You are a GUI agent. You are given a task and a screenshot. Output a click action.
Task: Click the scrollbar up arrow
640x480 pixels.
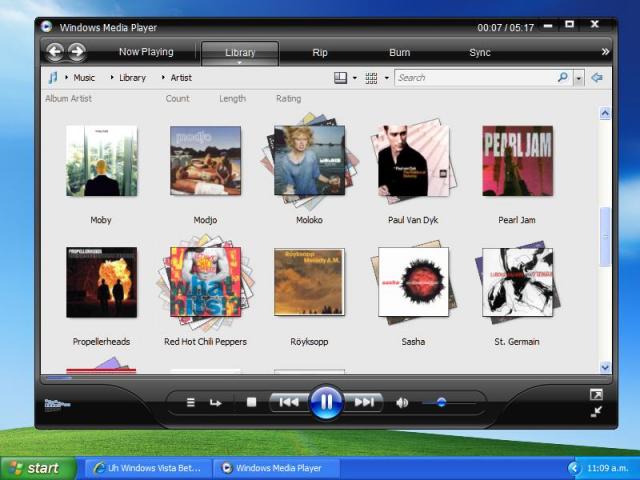point(605,113)
